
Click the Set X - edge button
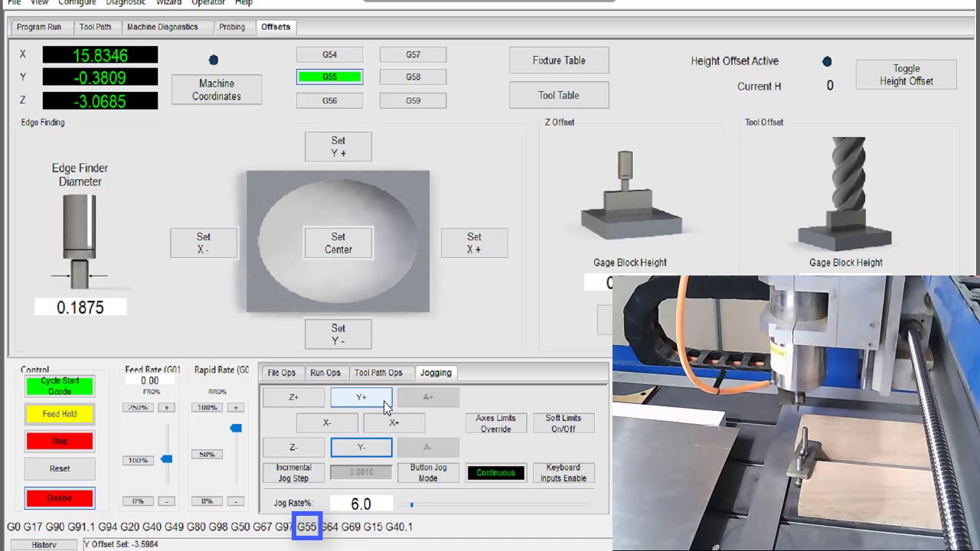[204, 243]
